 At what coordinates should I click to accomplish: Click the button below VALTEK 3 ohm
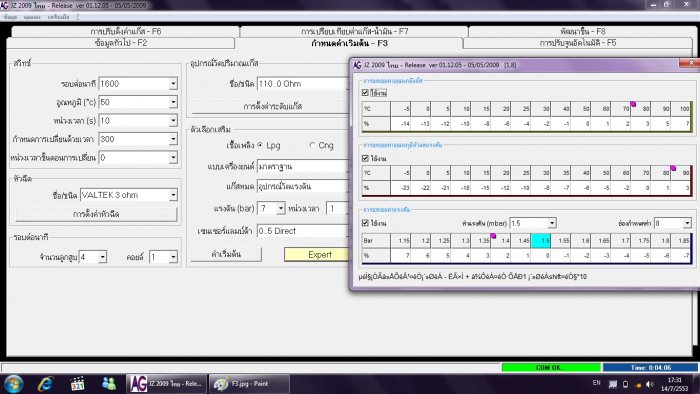tap(96, 214)
